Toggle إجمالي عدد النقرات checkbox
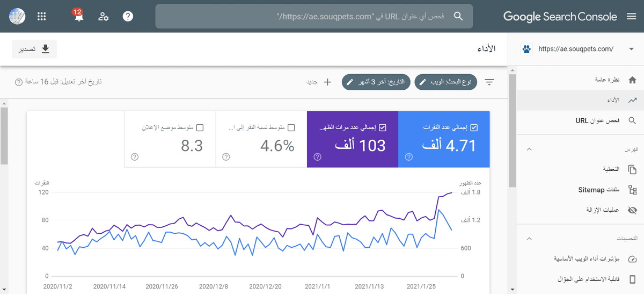This screenshot has width=644, height=294. click(x=473, y=128)
